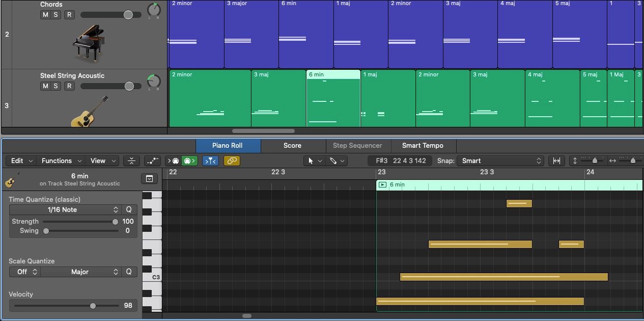Click the green MIDI Out button

(x=189, y=160)
